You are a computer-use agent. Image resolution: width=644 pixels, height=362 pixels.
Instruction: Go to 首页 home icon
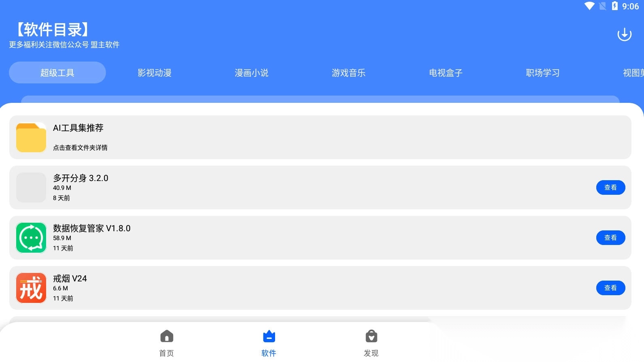[167, 336]
